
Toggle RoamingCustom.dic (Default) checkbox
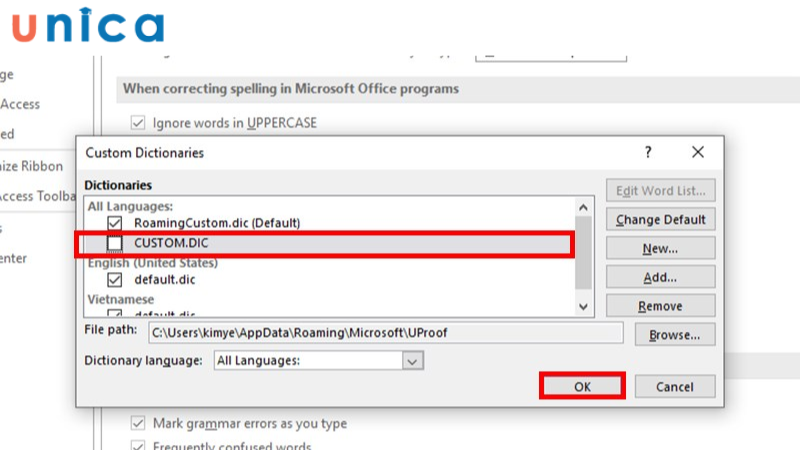[115, 222]
